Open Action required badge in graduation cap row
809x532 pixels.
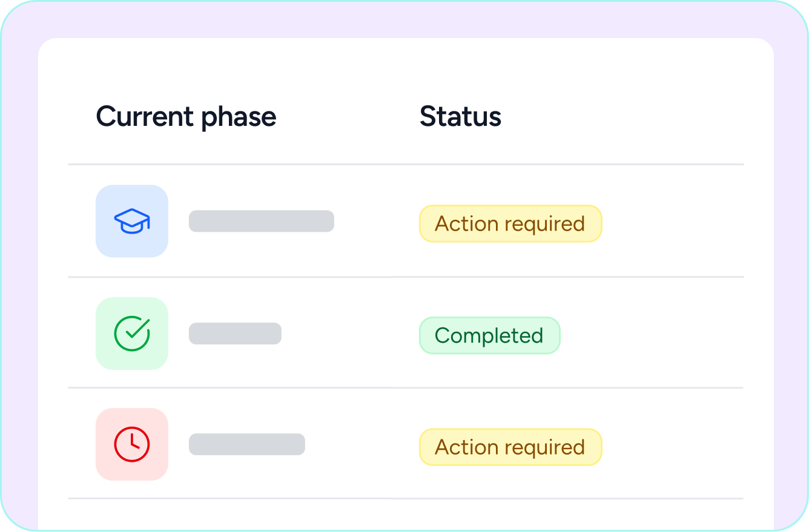click(x=510, y=224)
